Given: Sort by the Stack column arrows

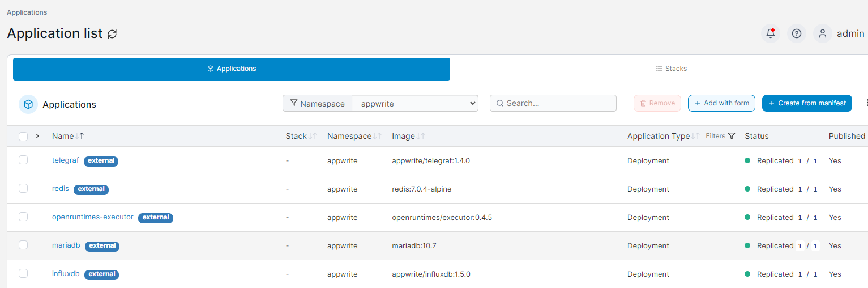Looking at the screenshot, I should tap(312, 136).
